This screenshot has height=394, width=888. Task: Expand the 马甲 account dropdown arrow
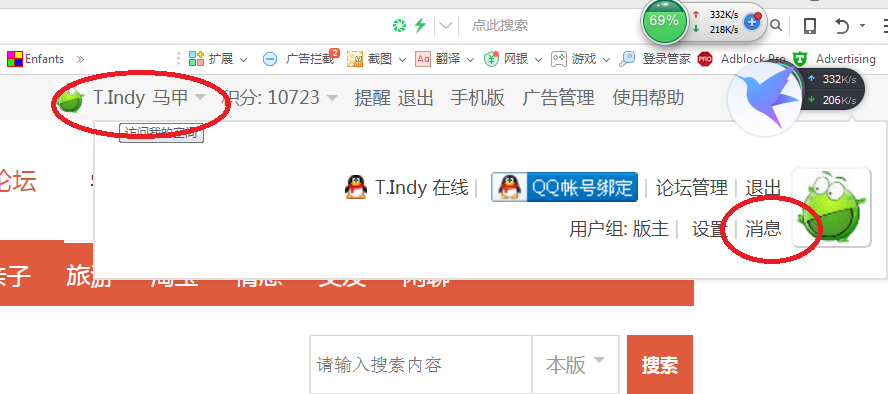(199, 97)
